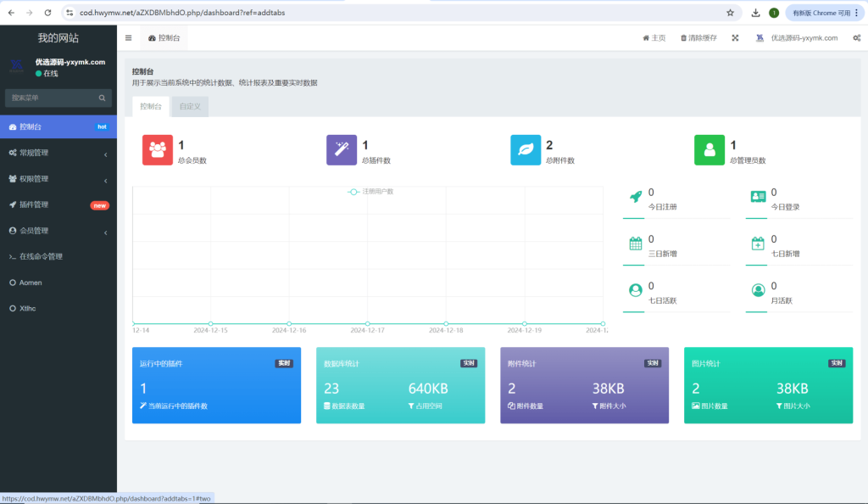This screenshot has width=868, height=504.
Task: Open the Xtlhc sidebar item
Action: click(x=58, y=309)
